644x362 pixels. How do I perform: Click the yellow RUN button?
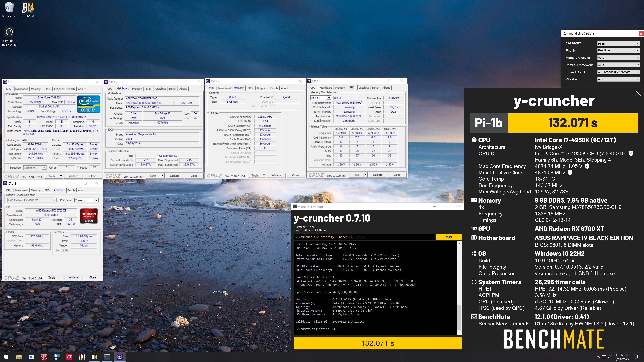(x=449, y=237)
